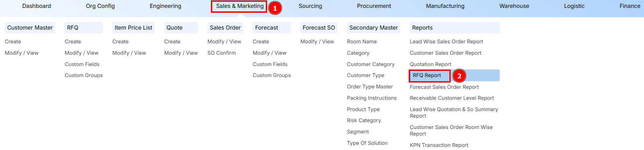This screenshot has width=644, height=150.
Task: Click the Forecast SO section header
Action: [319, 28]
